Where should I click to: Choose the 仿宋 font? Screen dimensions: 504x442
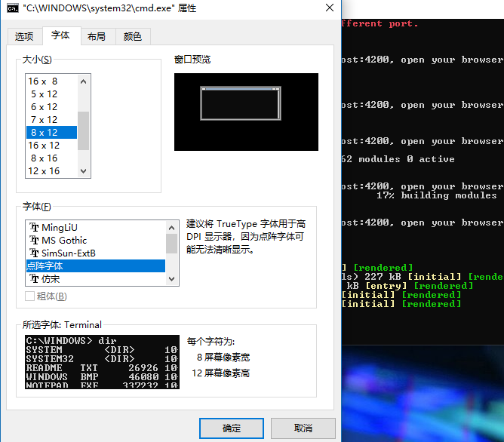pyautogui.click(x=96, y=278)
